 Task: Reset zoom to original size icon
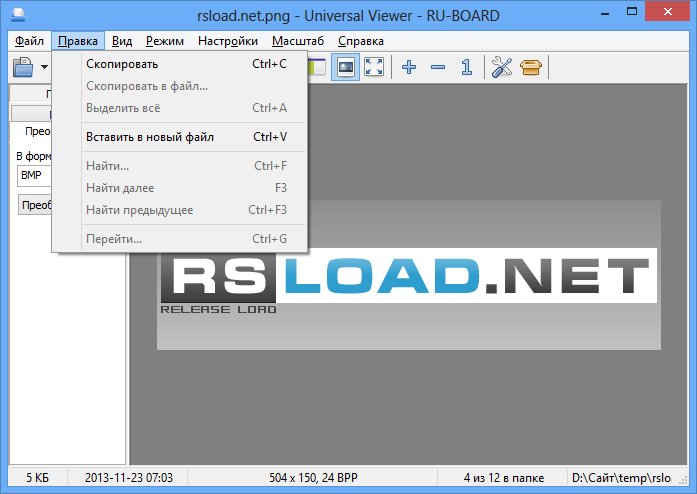pyautogui.click(x=467, y=68)
